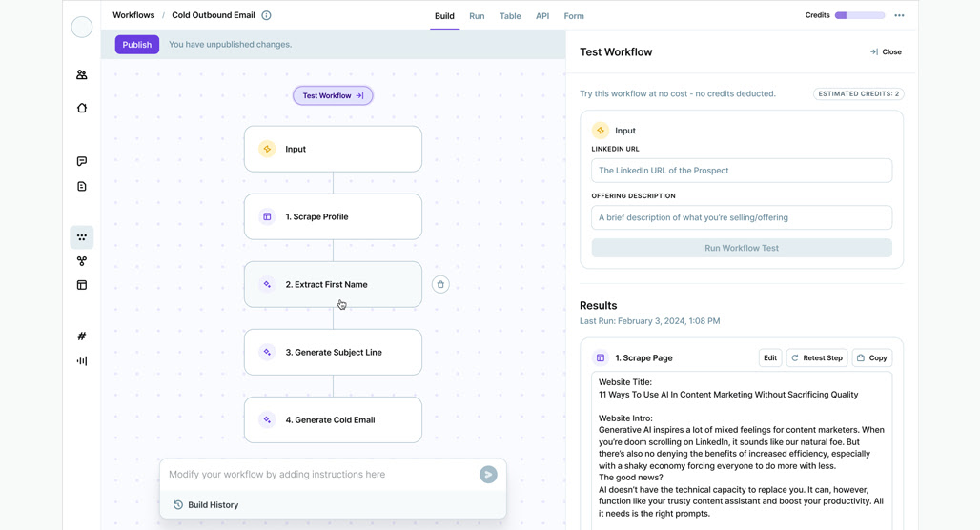
Task: Click the Retest Step button
Action: (x=817, y=358)
